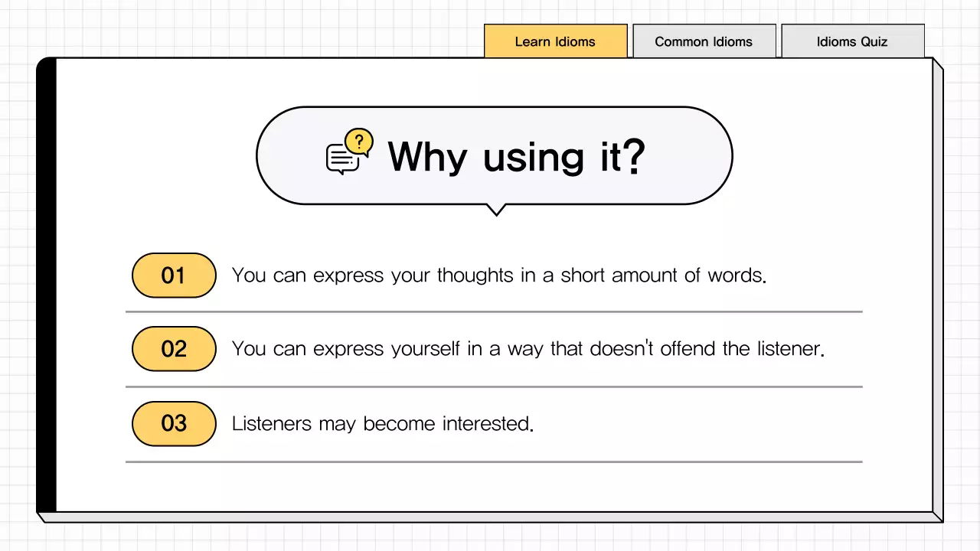The image size is (980, 551).
Task: Click the question mark icon above speech bubble
Action: click(359, 139)
